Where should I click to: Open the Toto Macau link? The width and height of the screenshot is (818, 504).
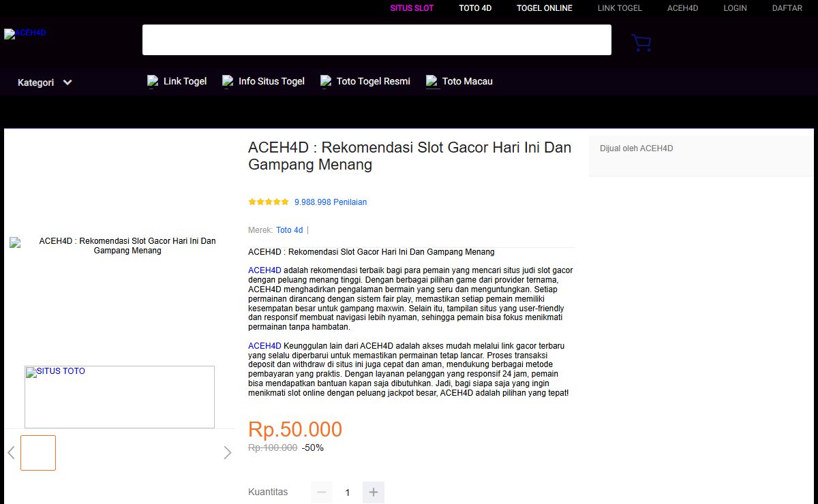click(467, 81)
